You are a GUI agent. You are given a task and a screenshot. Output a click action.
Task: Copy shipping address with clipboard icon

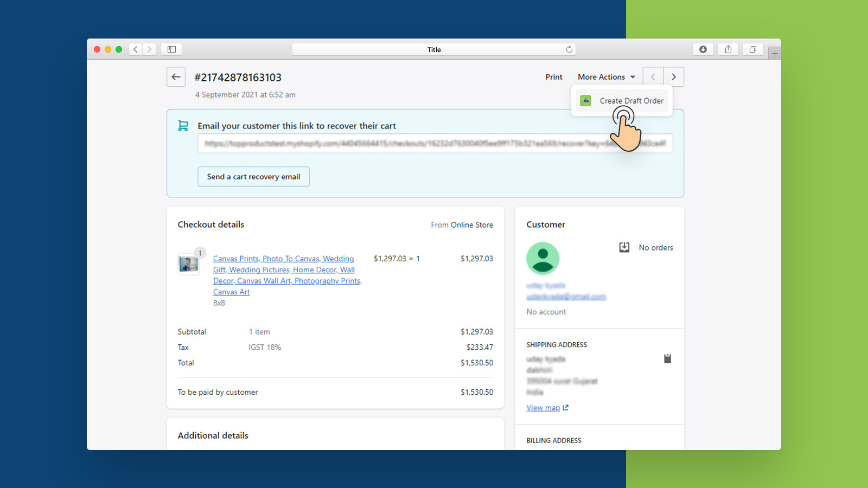[667, 358]
